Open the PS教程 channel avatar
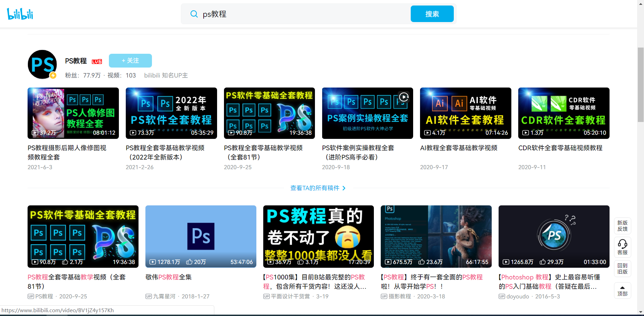The height and width of the screenshot is (316, 644). click(x=42, y=64)
